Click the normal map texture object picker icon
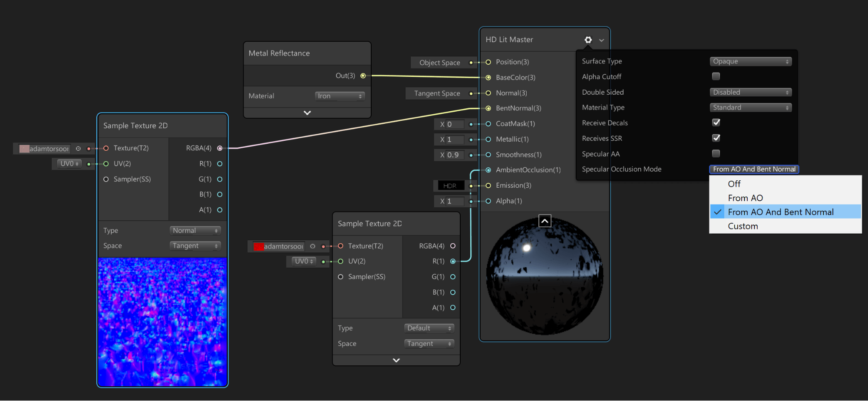Viewport: 868px width, 401px height. (78, 149)
